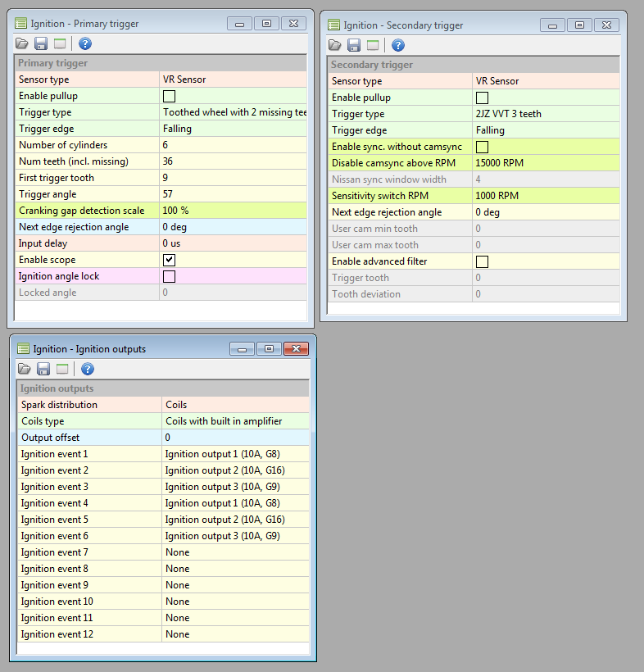Click the open file icon in Secondary trigger window
The image size is (644, 672).
(x=335, y=45)
